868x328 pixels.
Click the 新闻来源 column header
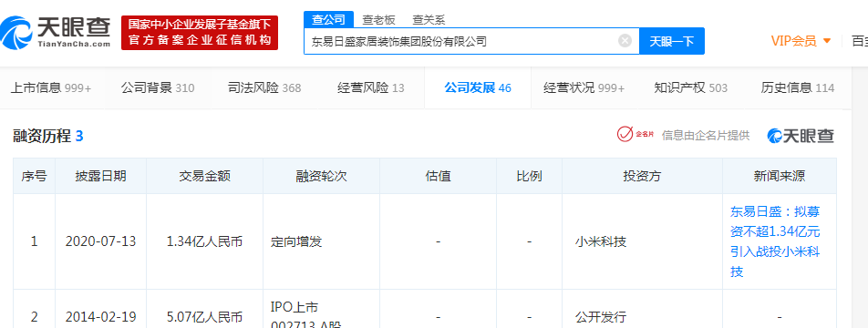780,176
